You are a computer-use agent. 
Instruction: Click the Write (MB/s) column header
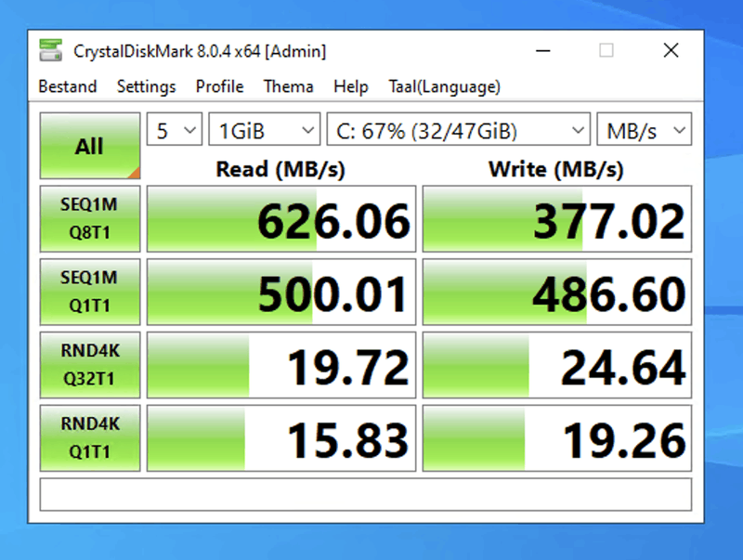pos(556,170)
